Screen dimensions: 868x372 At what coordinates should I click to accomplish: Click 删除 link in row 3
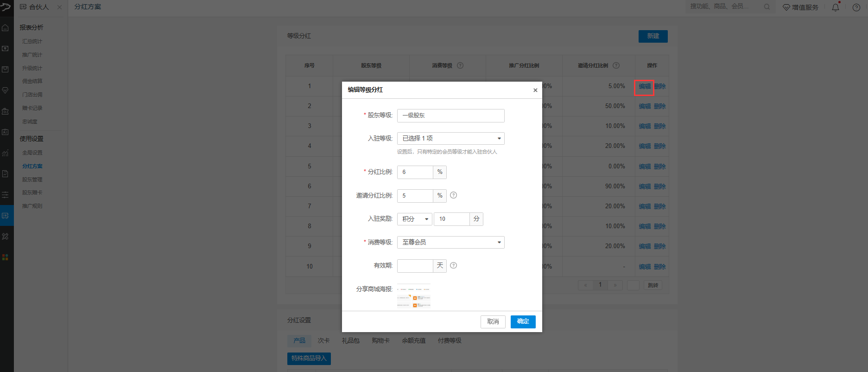[x=660, y=126]
